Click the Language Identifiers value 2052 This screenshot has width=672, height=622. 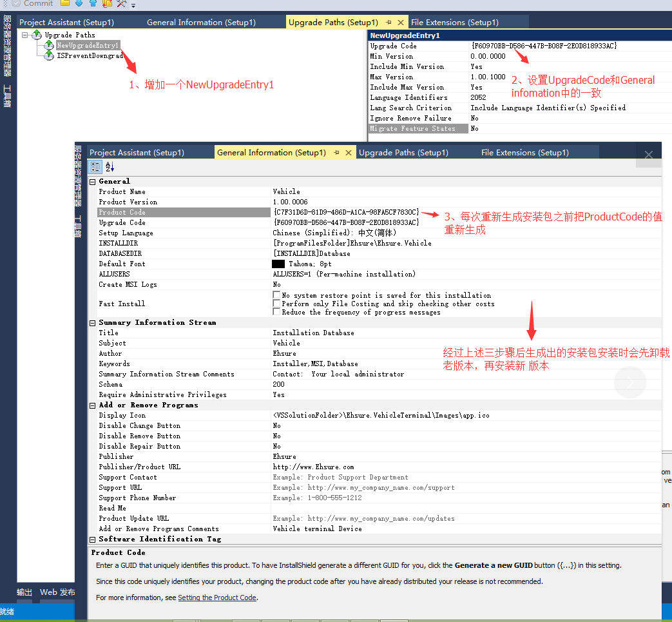478,97
